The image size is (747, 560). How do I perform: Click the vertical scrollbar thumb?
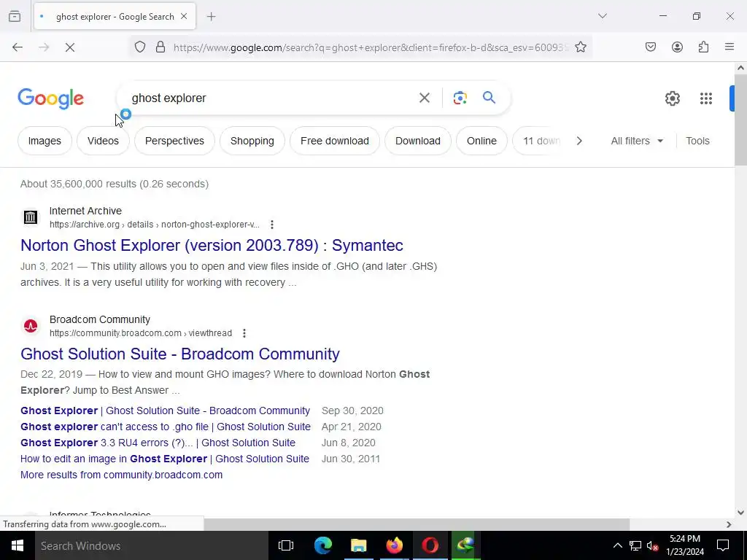point(740,120)
